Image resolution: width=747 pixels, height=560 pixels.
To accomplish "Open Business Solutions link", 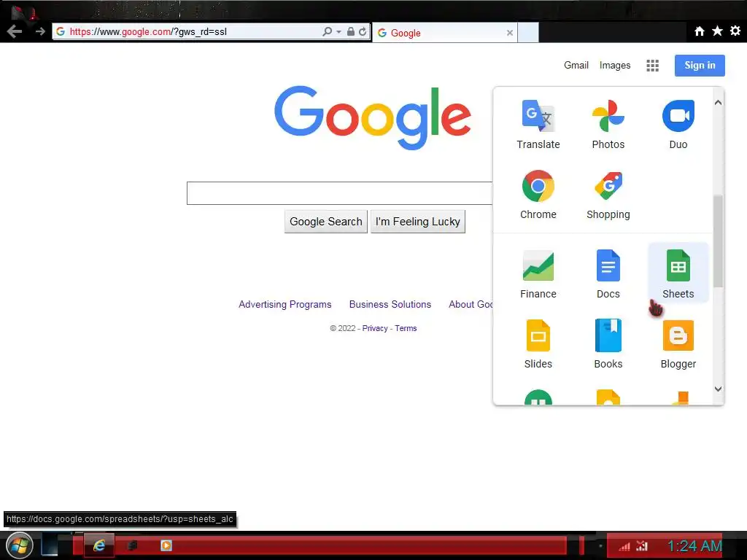I will 390,304.
